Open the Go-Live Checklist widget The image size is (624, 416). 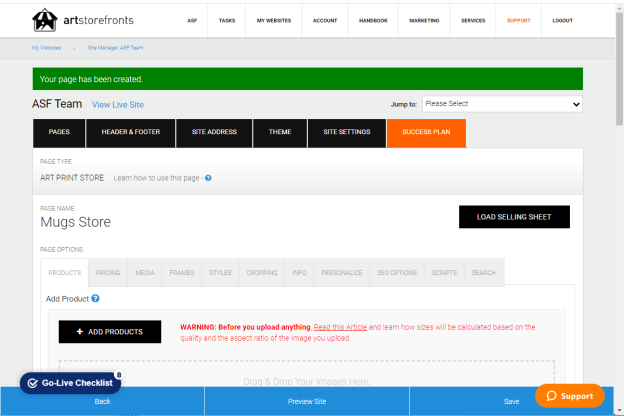pos(70,383)
